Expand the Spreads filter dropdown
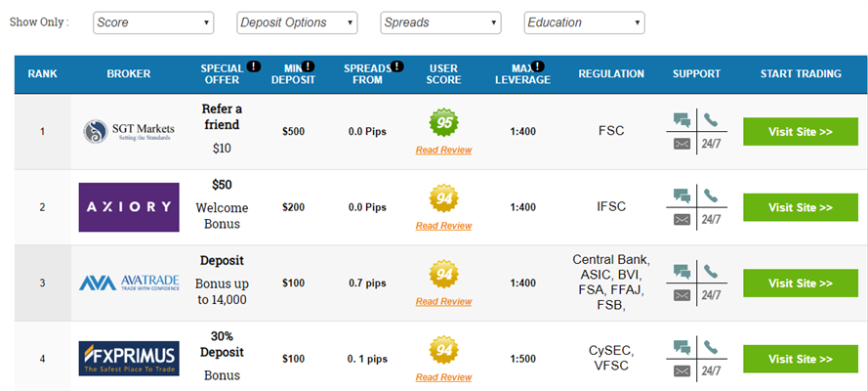 pyautogui.click(x=440, y=22)
